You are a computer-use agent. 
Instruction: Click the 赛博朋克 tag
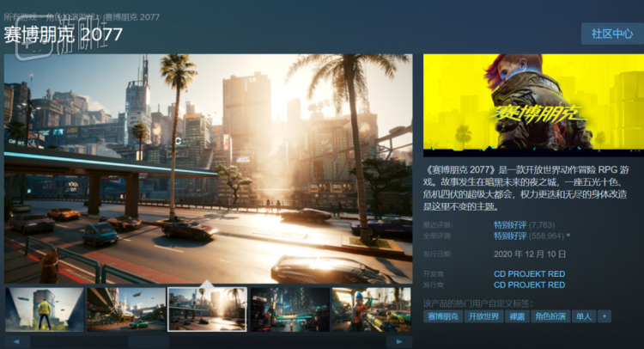click(x=443, y=316)
